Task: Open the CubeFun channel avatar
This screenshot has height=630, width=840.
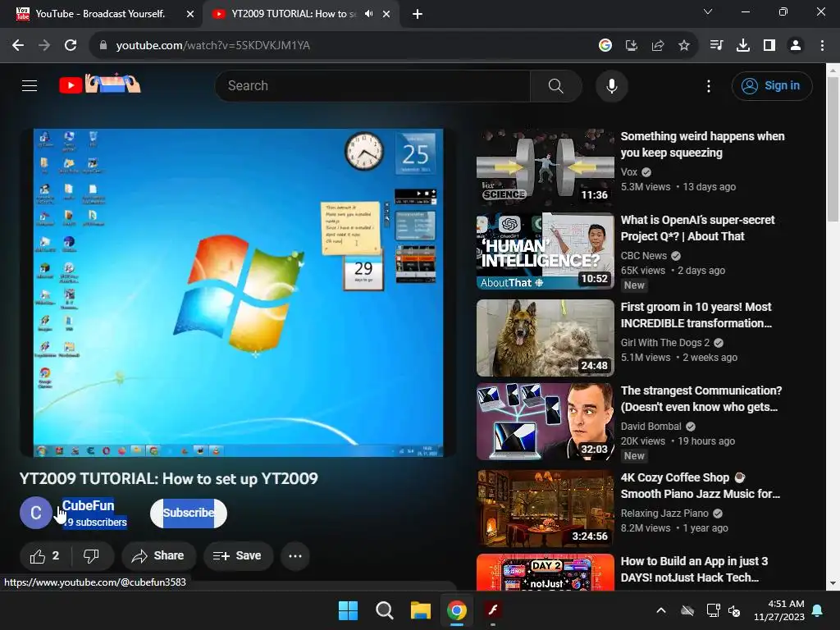Action: pos(36,513)
